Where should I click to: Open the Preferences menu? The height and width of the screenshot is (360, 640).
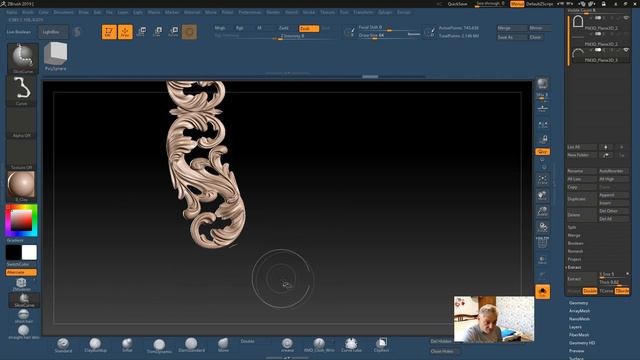pos(250,12)
